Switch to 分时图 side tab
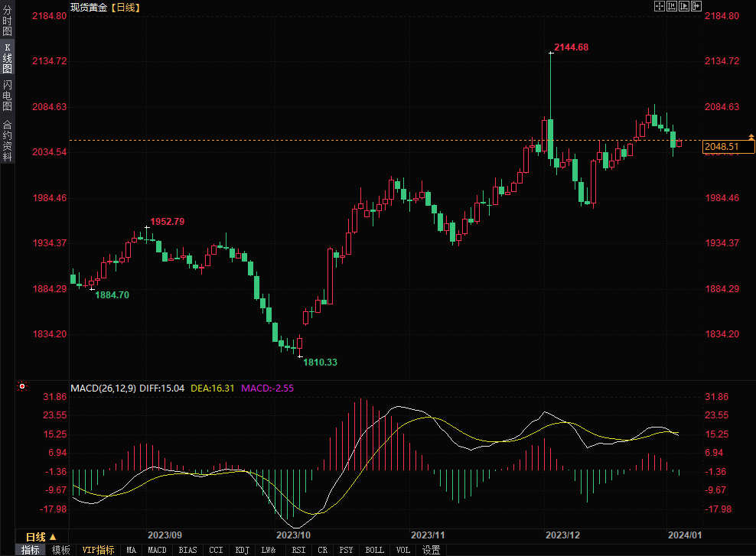 7,21
